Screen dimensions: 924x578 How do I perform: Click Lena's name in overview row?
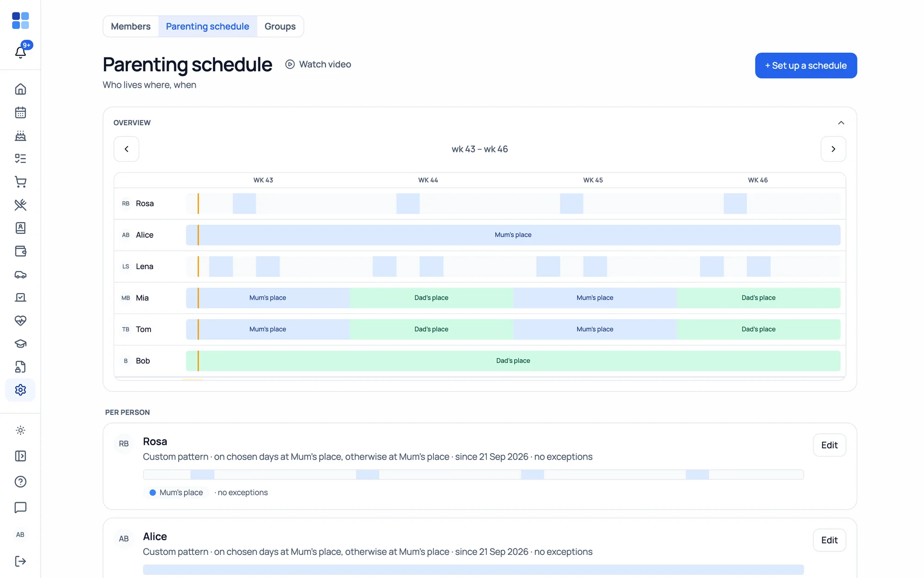[144, 266]
